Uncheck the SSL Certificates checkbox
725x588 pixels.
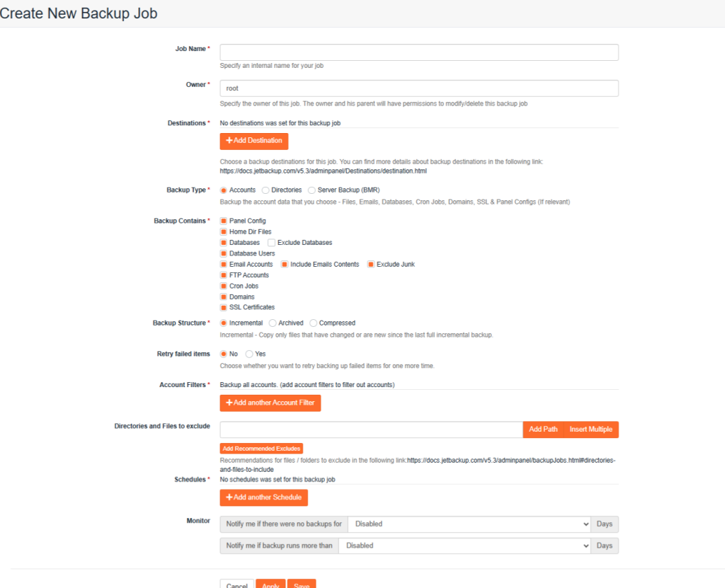coord(223,307)
